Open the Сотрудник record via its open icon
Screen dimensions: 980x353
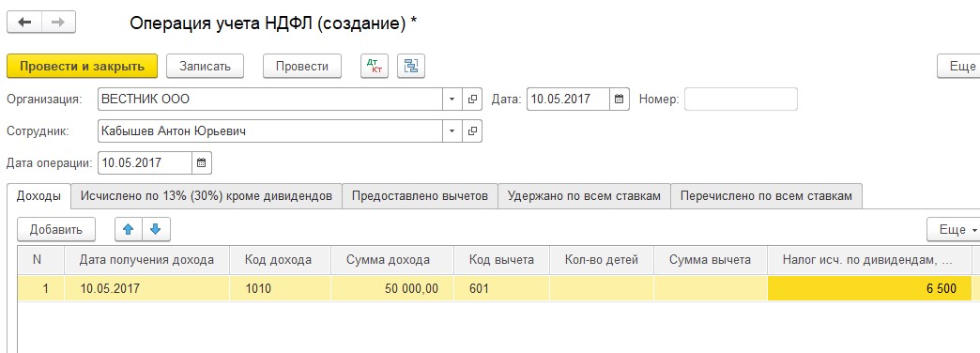pyautogui.click(x=472, y=131)
